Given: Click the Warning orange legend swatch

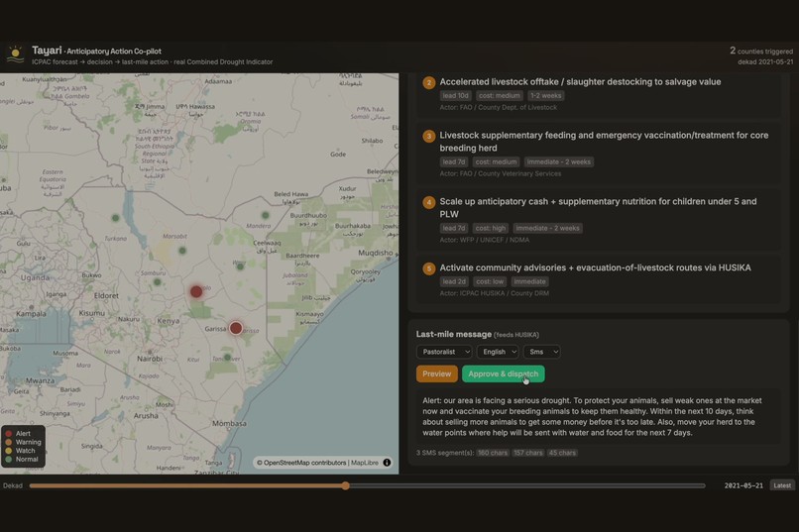Looking at the screenshot, I should click(9, 443).
